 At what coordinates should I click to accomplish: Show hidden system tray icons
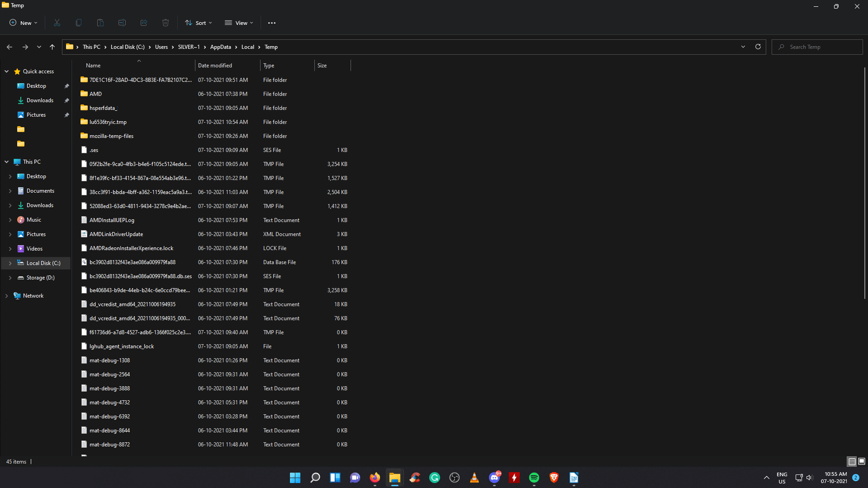[767, 478]
